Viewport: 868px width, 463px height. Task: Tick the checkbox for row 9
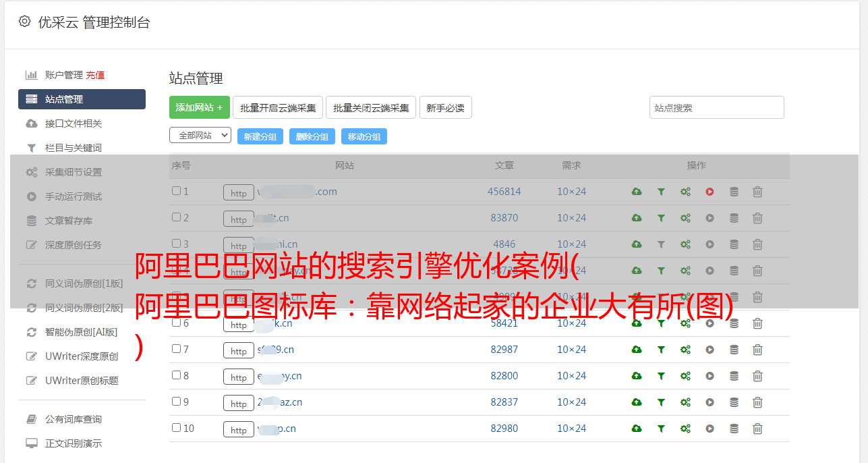176,402
